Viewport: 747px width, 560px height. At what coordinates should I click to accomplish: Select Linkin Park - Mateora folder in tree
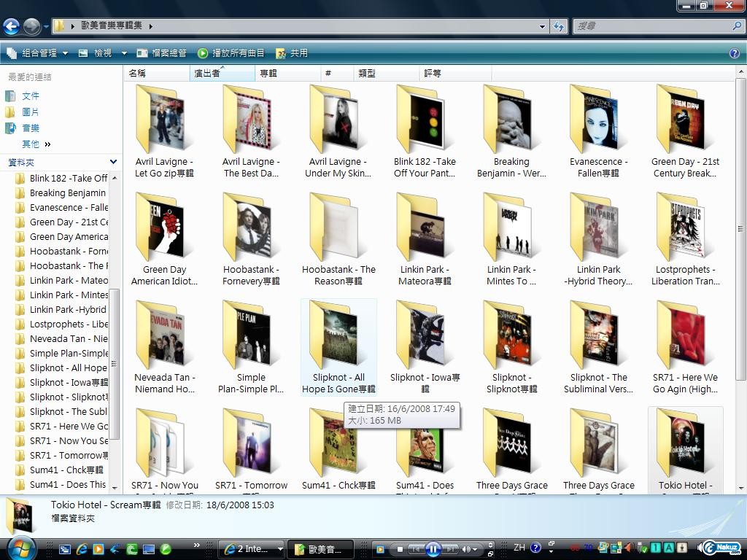[x=68, y=280]
